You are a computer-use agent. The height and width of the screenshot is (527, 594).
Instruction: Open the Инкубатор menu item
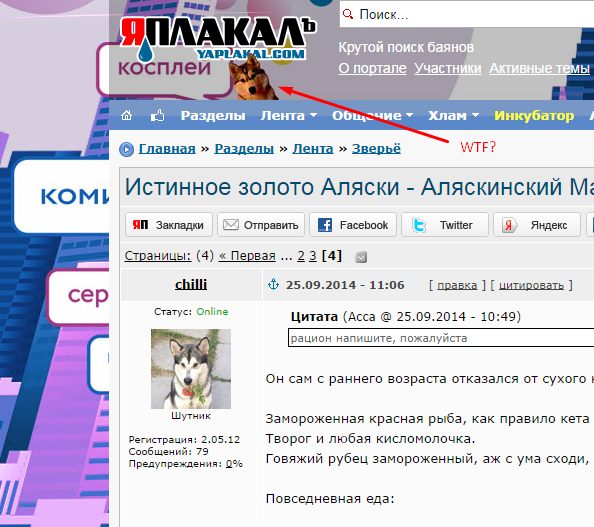pos(534,116)
